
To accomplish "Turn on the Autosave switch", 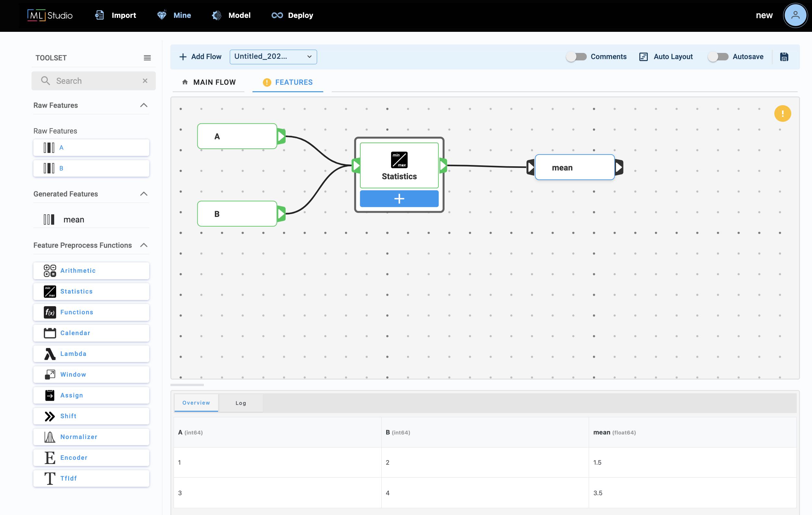I will click(x=718, y=57).
